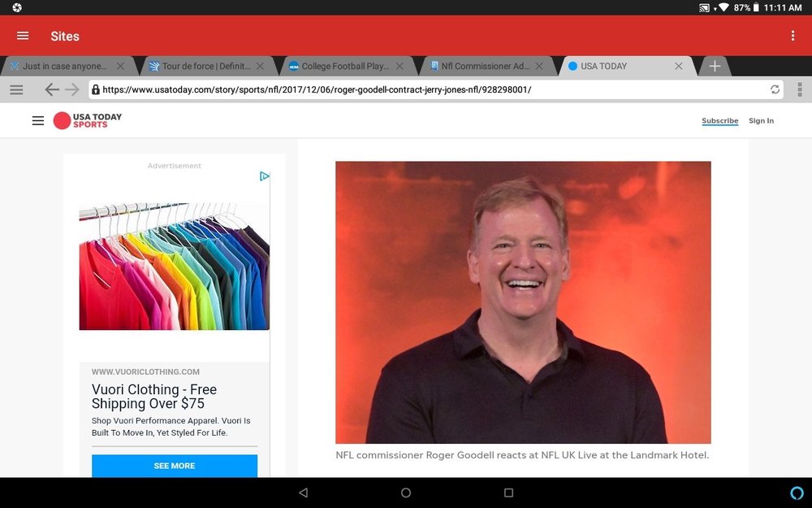
Task: Tap the Android recent apps button
Action: click(508, 493)
